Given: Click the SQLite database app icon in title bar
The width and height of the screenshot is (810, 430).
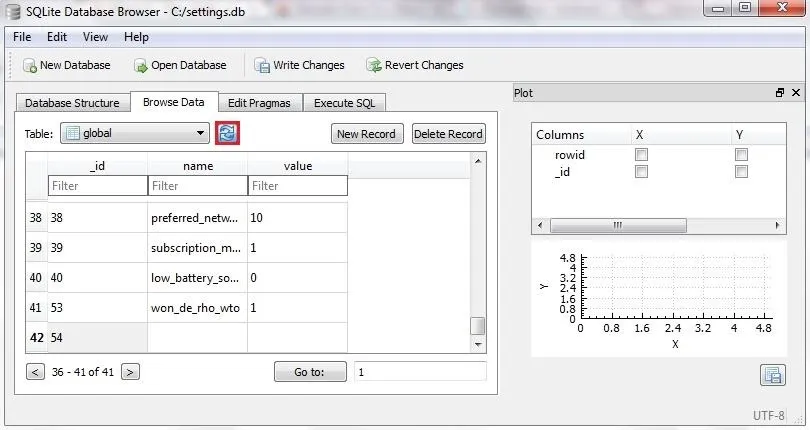Looking at the screenshot, I should click(x=13, y=11).
